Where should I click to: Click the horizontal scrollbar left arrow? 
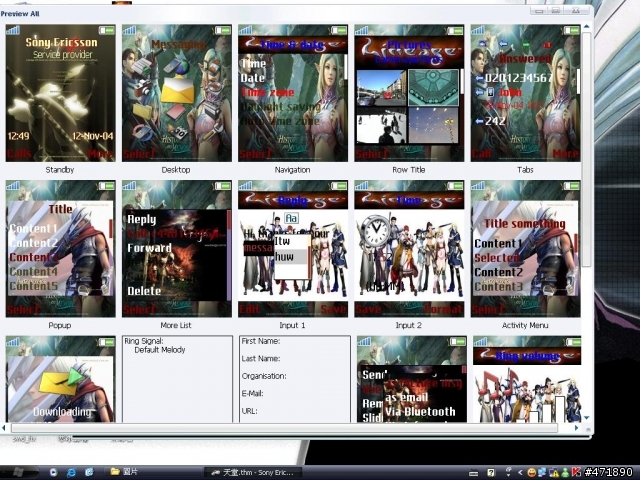(4, 428)
